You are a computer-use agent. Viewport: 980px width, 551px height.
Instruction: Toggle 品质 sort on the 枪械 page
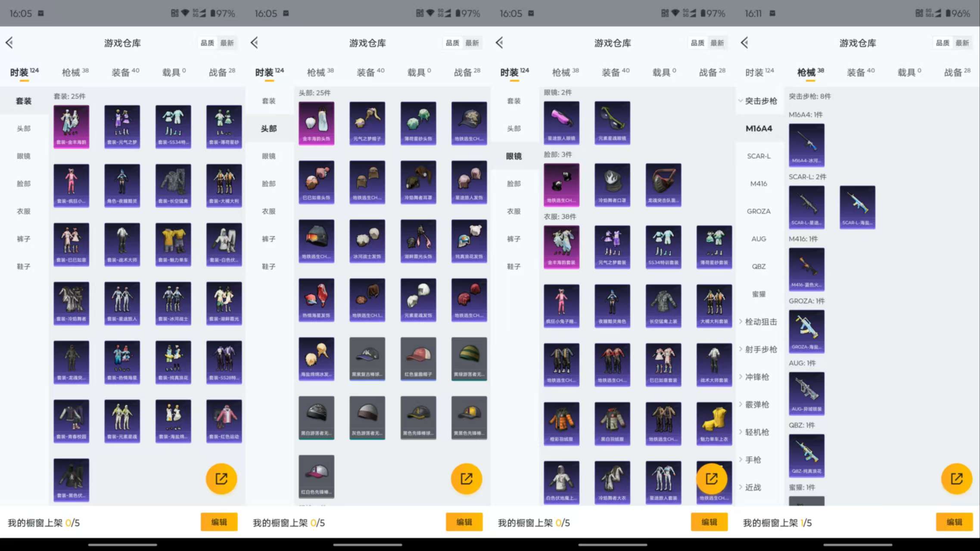pos(942,43)
